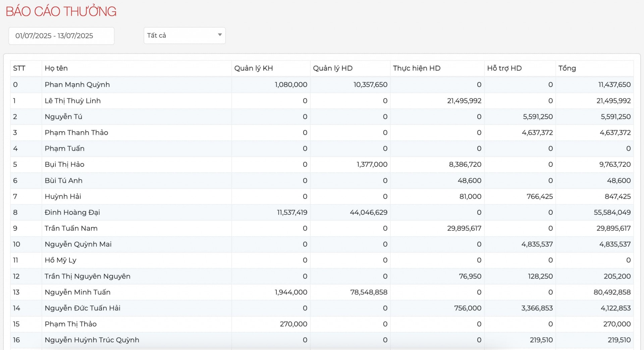The width and height of the screenshot is (644, 350).
Task: Select the Trần Tuấn Nam row
Action: pos(71,229)
